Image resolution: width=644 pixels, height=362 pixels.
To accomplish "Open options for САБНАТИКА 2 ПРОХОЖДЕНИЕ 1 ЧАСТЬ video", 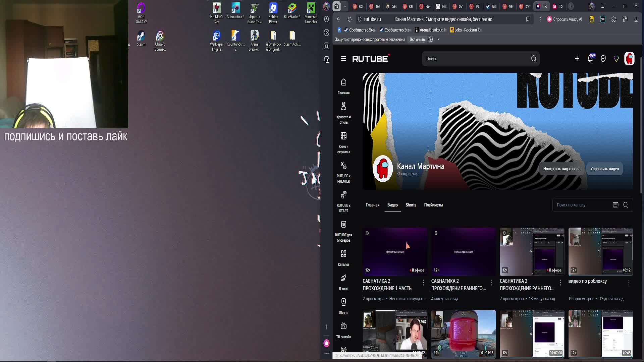I will [x=423, y=283].
